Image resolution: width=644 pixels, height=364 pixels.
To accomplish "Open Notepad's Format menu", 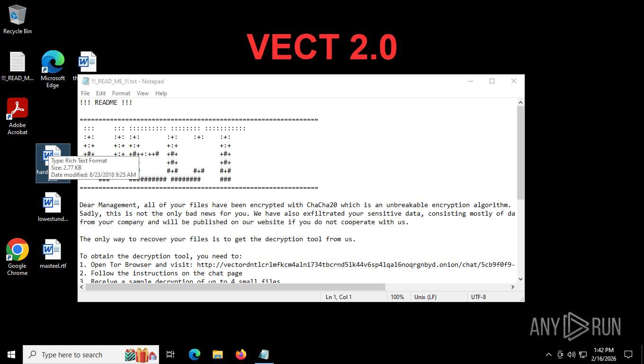I will pyautogui.click(x=121, y=93).
